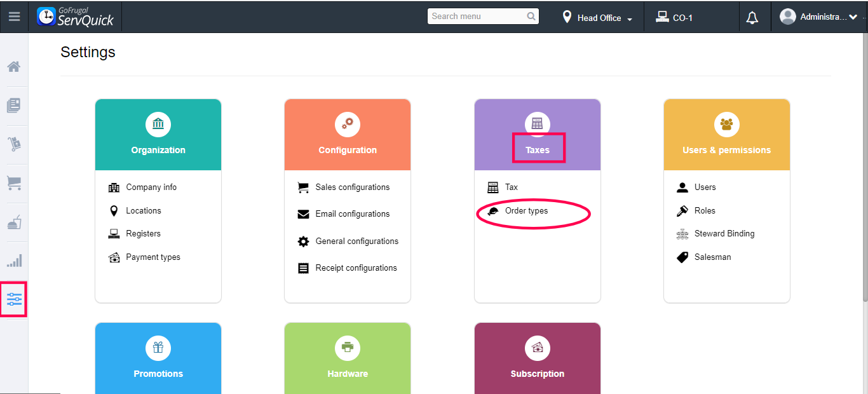Open Payment types settings

click(x=153, y=257)
